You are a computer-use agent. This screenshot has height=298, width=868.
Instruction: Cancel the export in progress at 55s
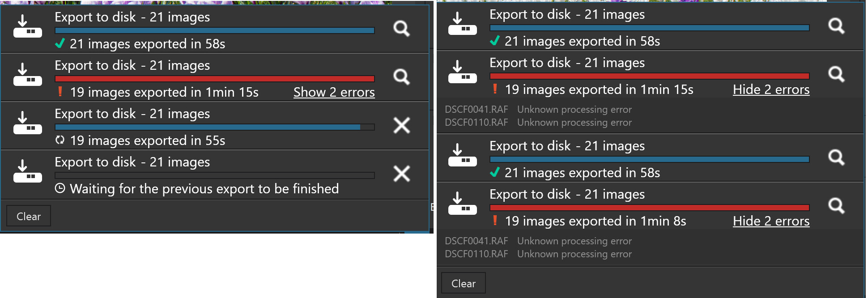(401, 125)
